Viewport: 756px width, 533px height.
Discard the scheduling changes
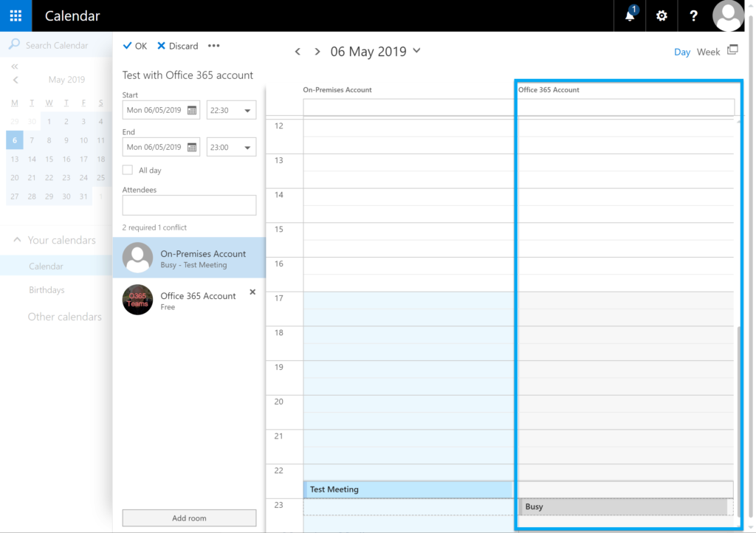[177, 46]
